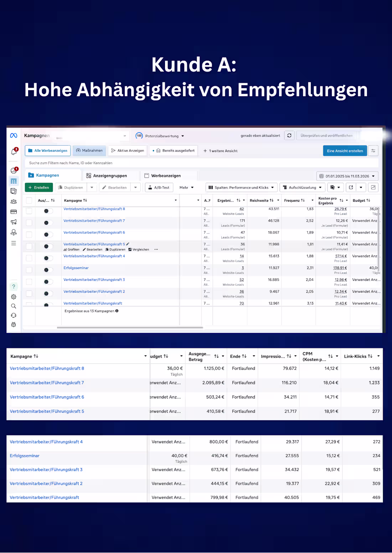Expand Spalten: Performance und Klicks dropdown
This screenshot has width=392, height=553.
(241, 188)
